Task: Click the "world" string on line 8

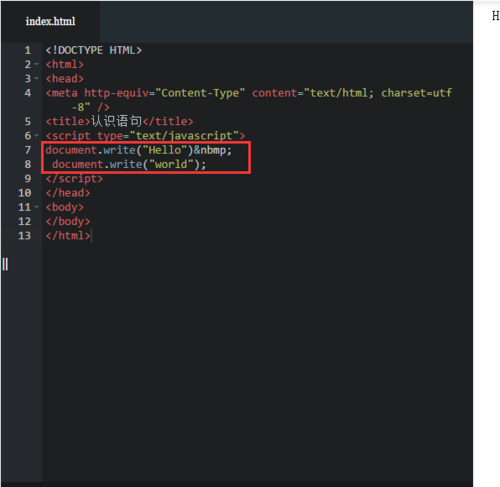Action: pos(171,164)
